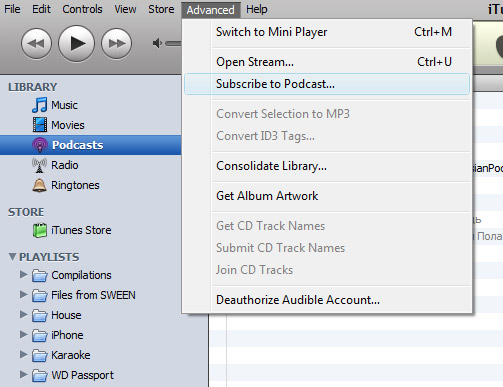This screenshot has width=503, height=387.
Task: Click the purple Podcasts icon
Action: click(x=40, y=145)
